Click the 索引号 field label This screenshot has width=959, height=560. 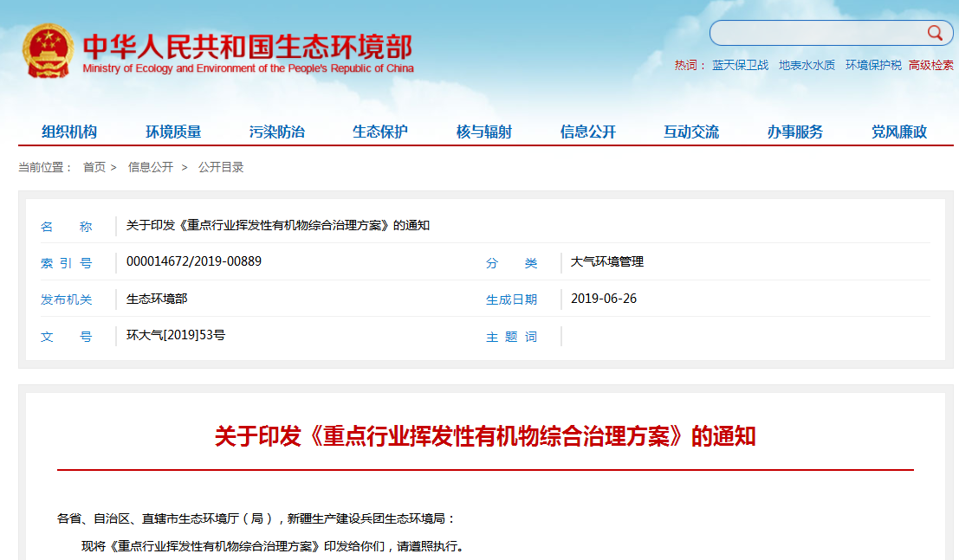[x=66, y=263]
